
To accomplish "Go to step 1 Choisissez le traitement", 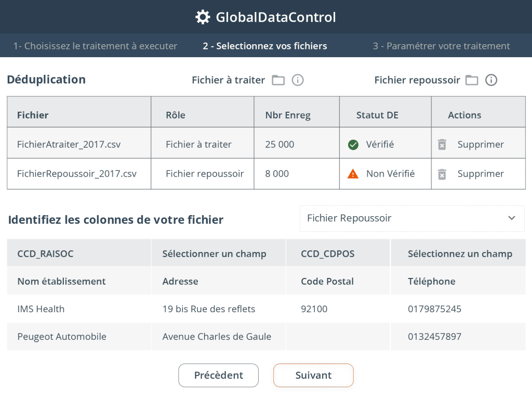I will [95, 46].
